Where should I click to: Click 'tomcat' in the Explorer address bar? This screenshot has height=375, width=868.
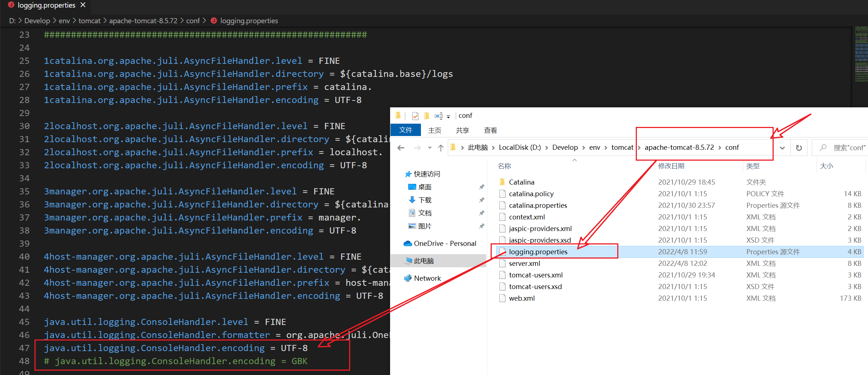[x=622, y=147]
